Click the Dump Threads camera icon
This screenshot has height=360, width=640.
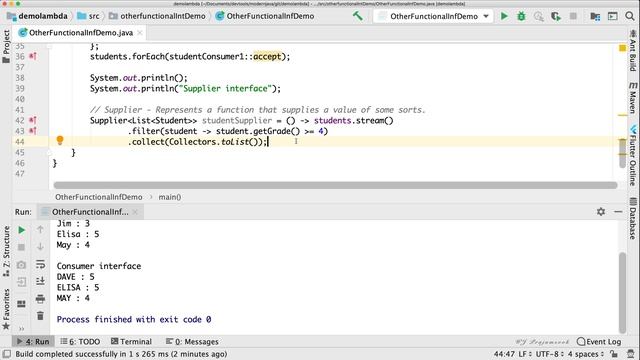click(x=22, y=264)
